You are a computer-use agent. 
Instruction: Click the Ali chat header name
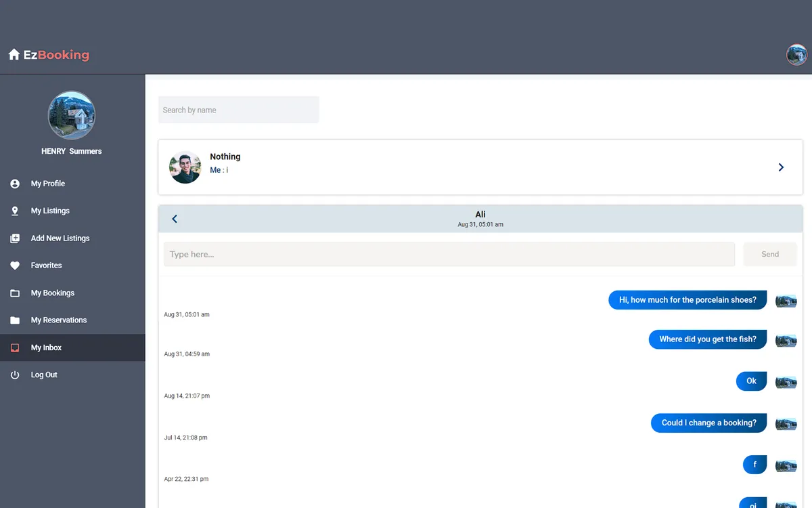(x=480, y=214)
